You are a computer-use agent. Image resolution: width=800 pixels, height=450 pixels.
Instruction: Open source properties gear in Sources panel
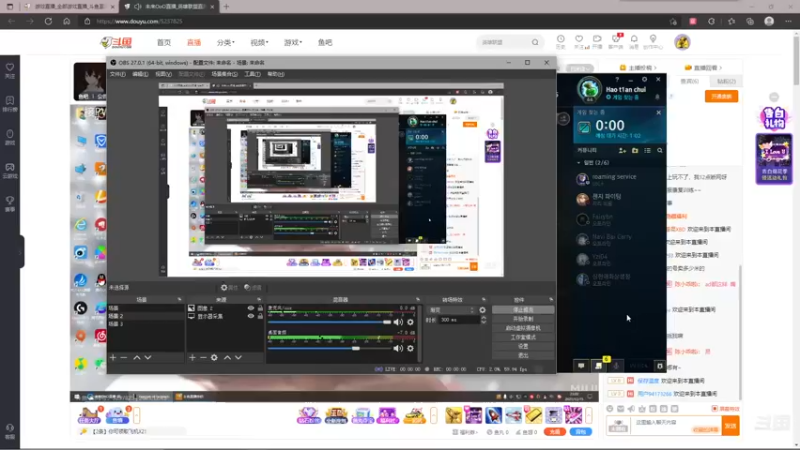pyautogui.click(x=214, y=358)
